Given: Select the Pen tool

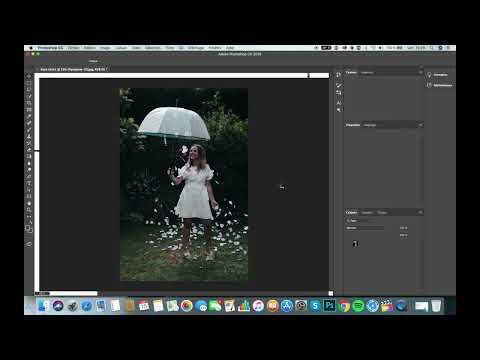Looking at the screenshot, I should point(29,177).
